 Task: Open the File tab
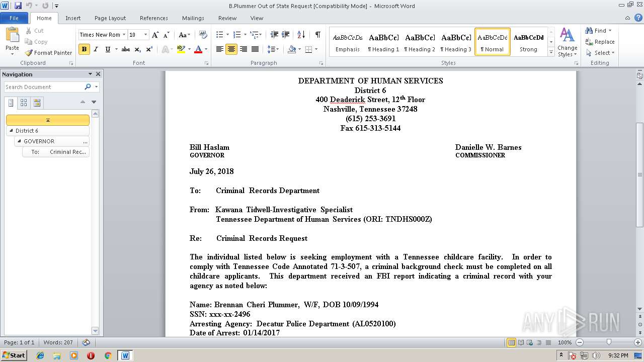pos(14,18)
